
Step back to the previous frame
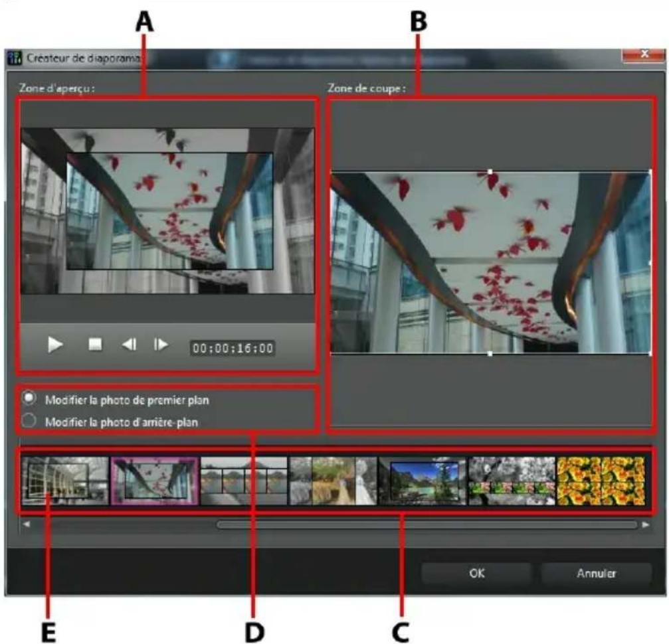click(128, 345)
